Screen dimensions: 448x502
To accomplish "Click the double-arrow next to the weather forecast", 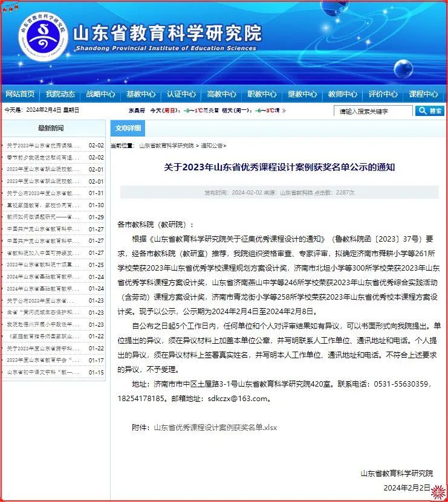I will pos(284,111).
